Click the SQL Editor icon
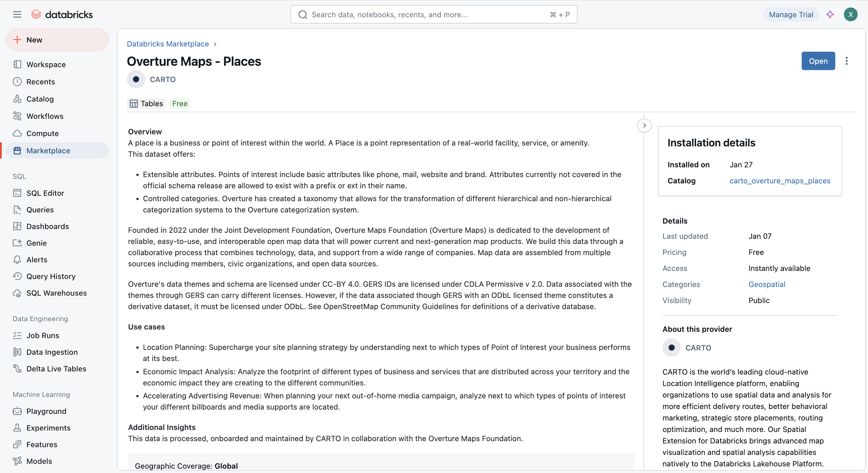 pyautogui.click(x=17, y=193)
